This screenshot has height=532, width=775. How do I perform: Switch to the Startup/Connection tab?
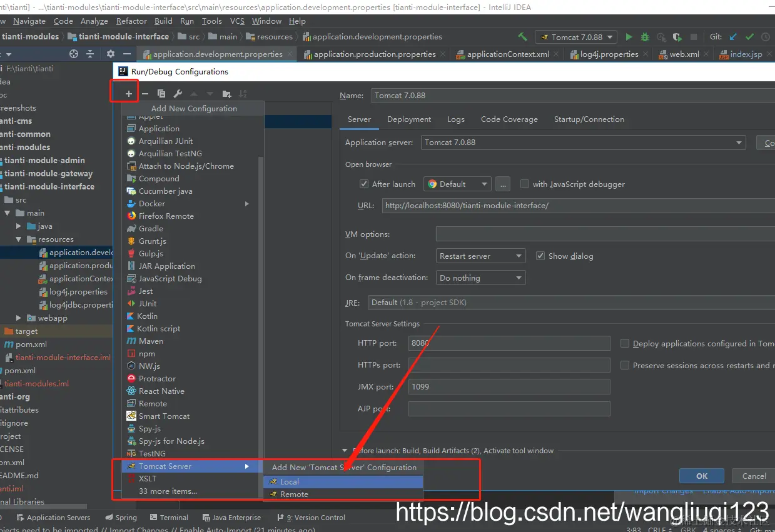coord(589,119)
